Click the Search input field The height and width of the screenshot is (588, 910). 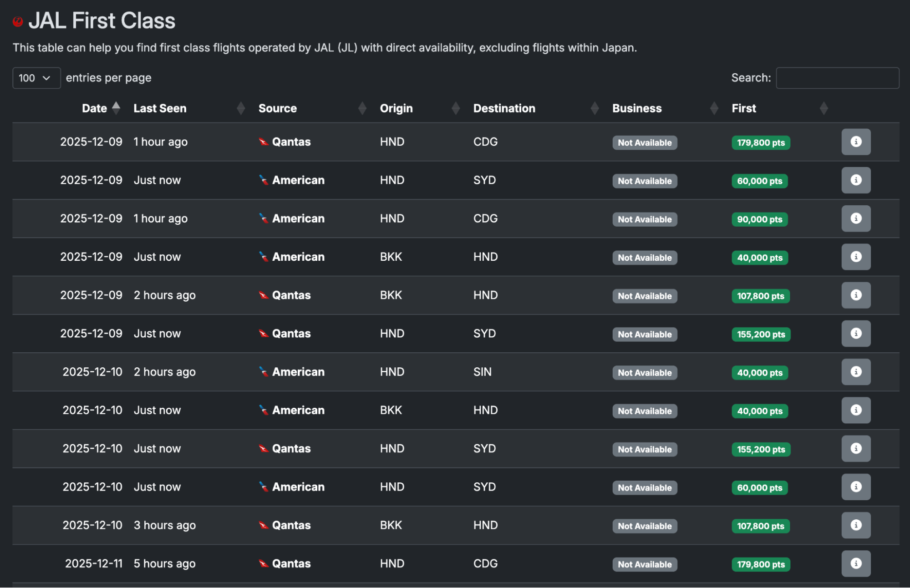(x=837, y=78)
